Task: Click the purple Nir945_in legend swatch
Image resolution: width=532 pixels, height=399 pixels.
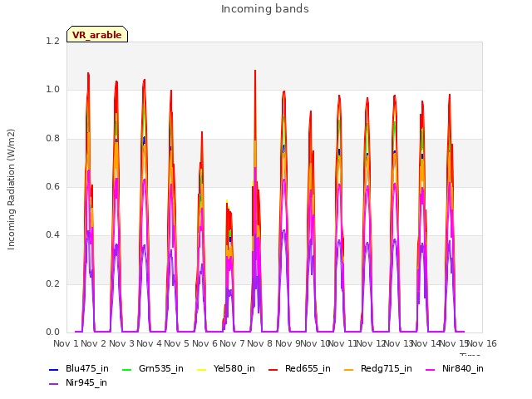Action: [x=54, y=384]
